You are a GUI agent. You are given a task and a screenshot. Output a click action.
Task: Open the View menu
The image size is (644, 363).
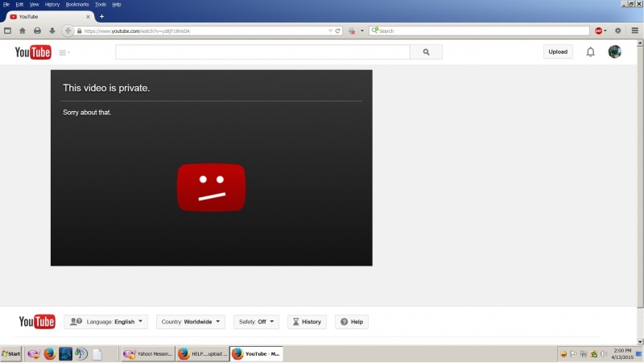pyautogui.click(x=34, y=5)
